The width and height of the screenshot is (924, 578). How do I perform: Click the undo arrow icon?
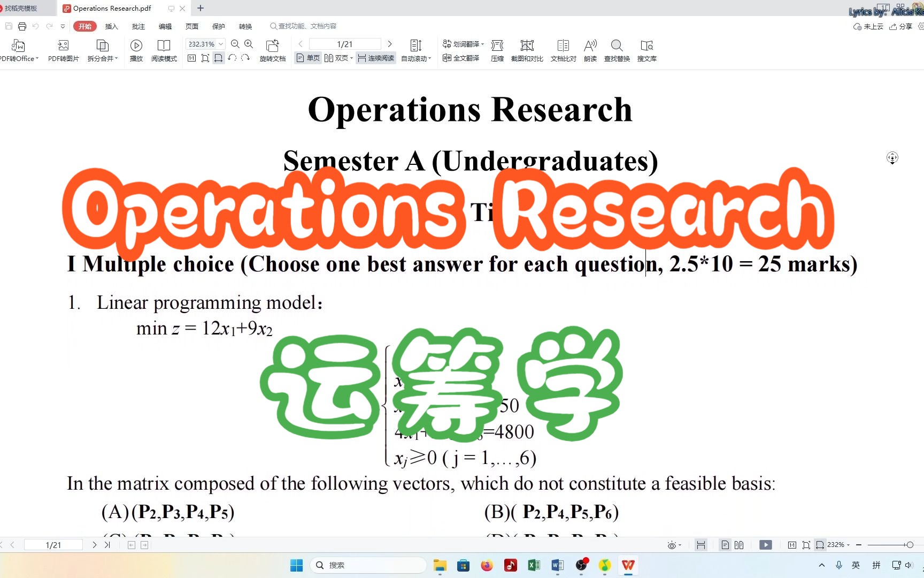(35, 26)
